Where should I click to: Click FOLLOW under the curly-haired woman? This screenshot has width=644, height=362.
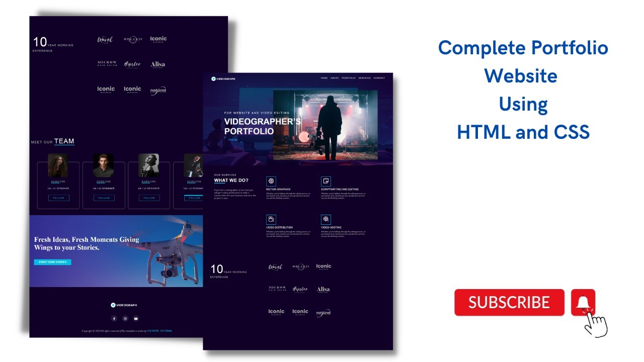click(x=58, y=198)
